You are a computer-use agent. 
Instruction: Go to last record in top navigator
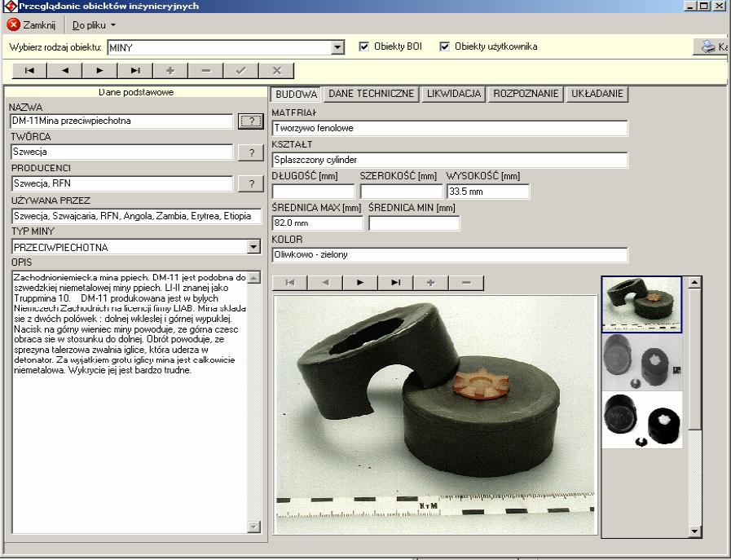135,70
